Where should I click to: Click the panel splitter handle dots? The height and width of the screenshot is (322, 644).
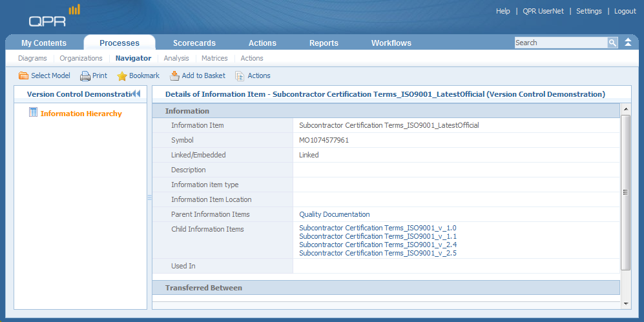[149, 197]
